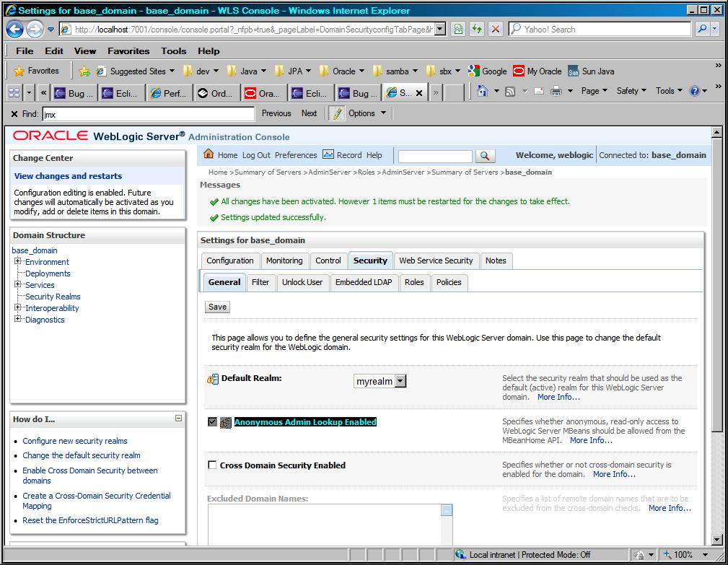Click the blue Help question mark icon
Viewport: 728px width, 565px height.
coord(695,92)
